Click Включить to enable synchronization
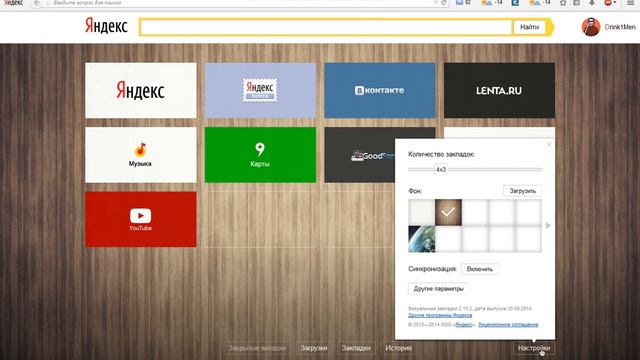640x360 pixels. (x=480, y=269)
